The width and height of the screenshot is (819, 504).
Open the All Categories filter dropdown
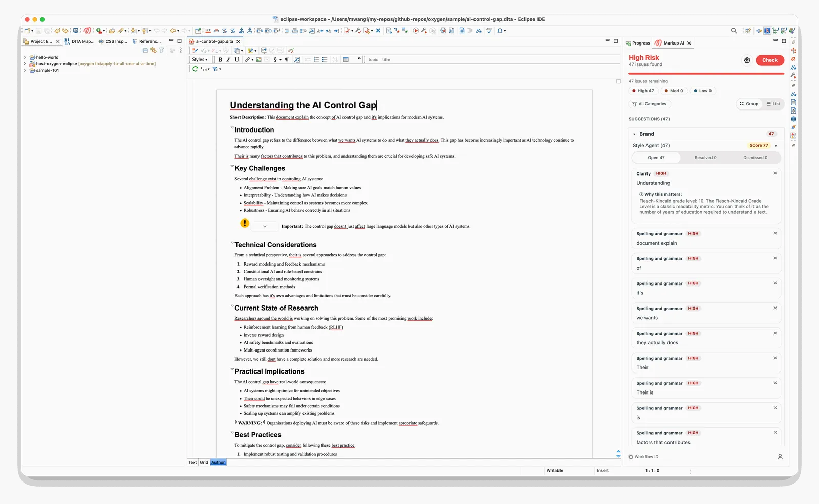point(650,104)
